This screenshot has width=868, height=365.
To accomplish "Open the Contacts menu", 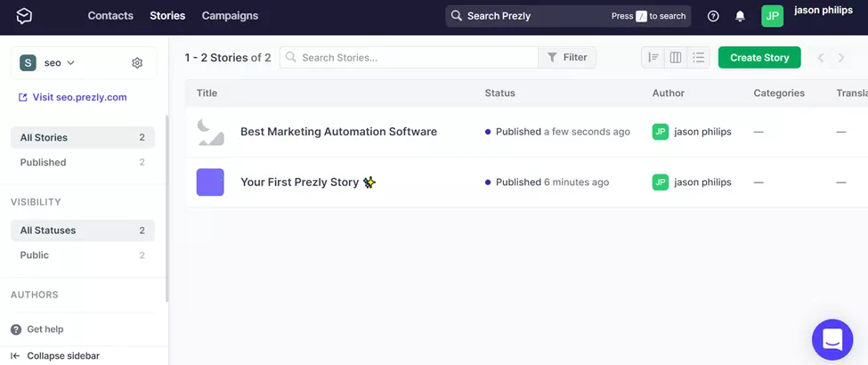I will click(x=110, y=16).
